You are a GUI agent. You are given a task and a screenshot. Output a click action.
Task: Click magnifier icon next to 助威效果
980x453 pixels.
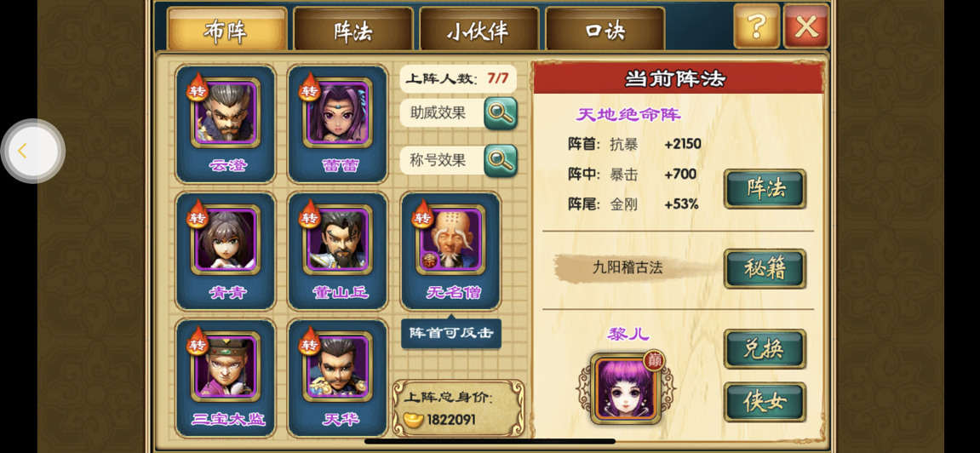(501, 113)
